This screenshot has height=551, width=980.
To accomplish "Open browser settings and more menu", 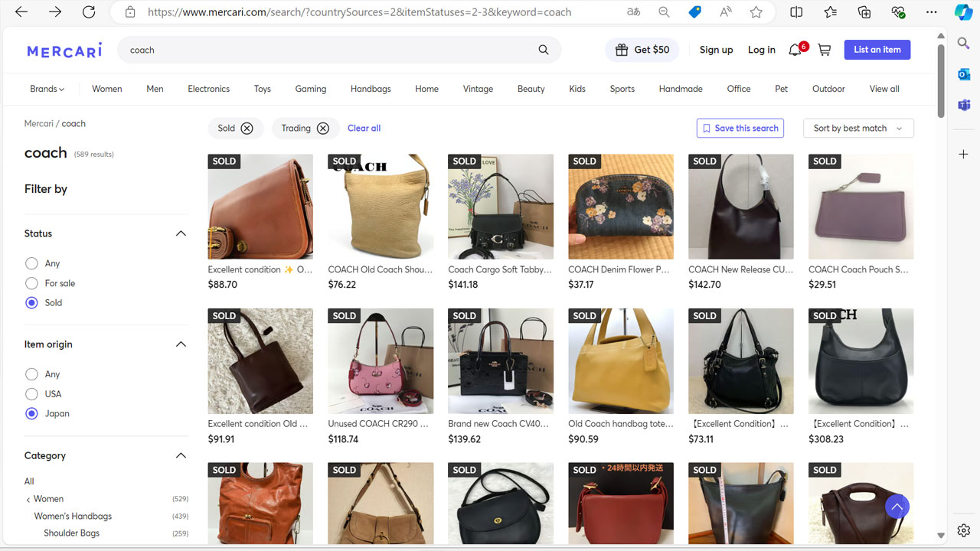I will click(932, 12).
